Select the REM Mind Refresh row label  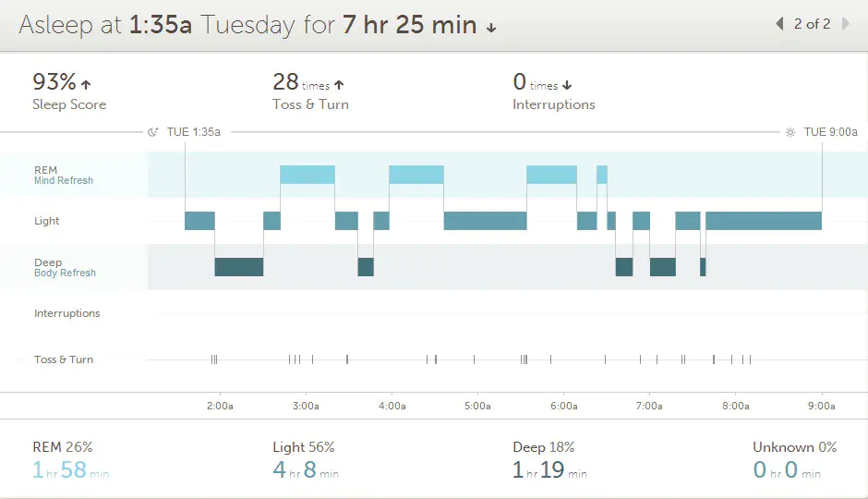[63, 175]
